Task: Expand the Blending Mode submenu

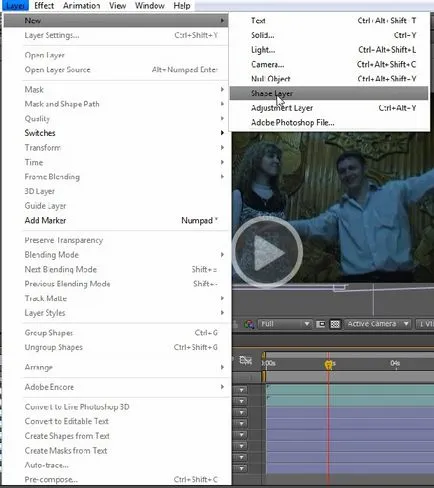Action: [x=116, y=255]
